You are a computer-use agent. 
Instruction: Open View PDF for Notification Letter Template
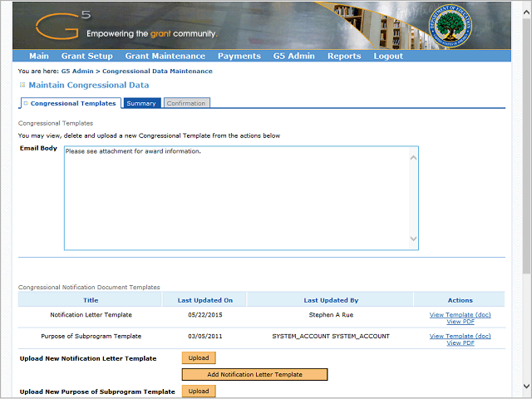coord(460,322)
